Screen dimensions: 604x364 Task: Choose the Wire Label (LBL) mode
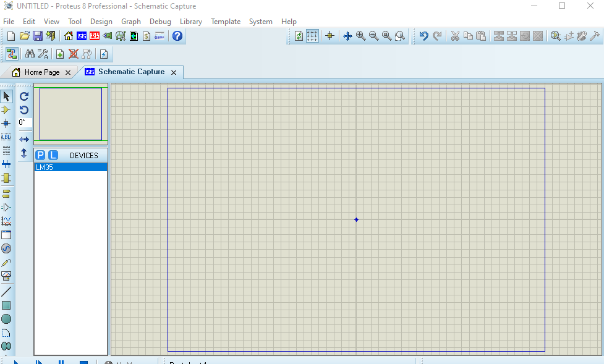click(6, 137)
